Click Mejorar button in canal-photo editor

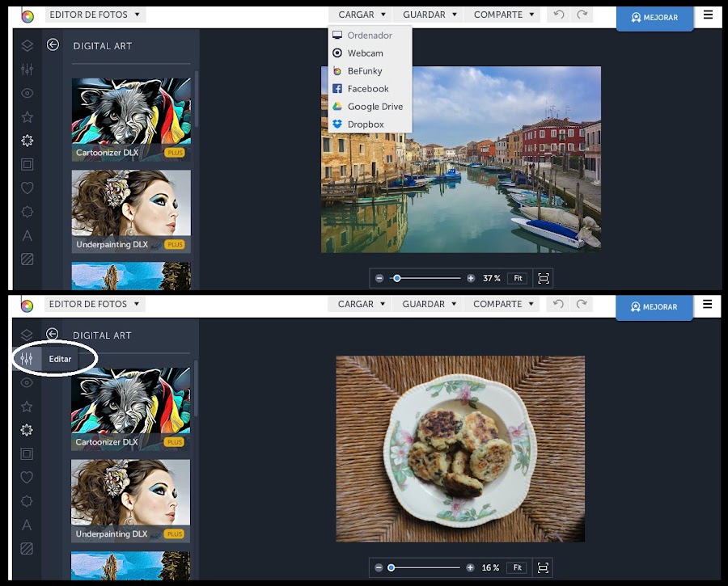tap(654, 18)
